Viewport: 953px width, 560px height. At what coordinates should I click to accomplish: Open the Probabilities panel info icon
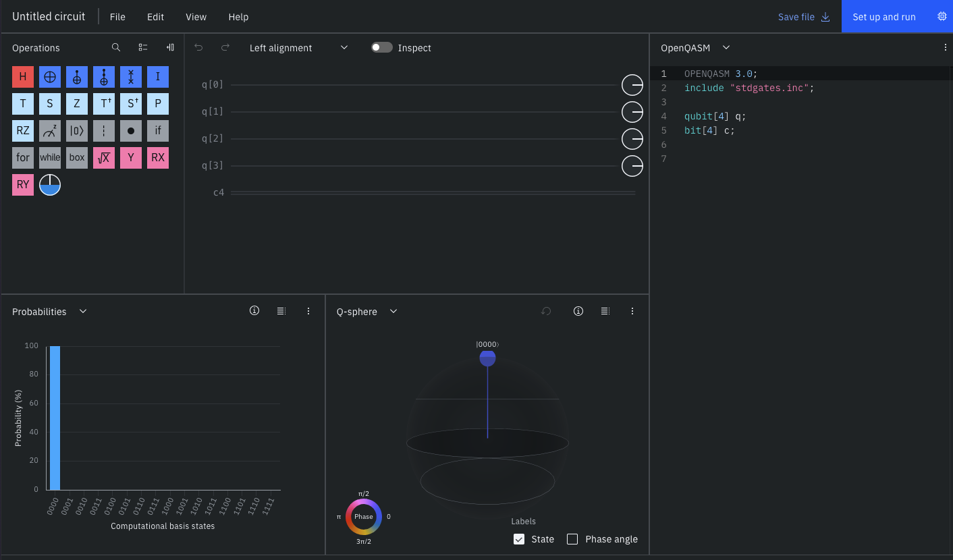coord(254,311)
